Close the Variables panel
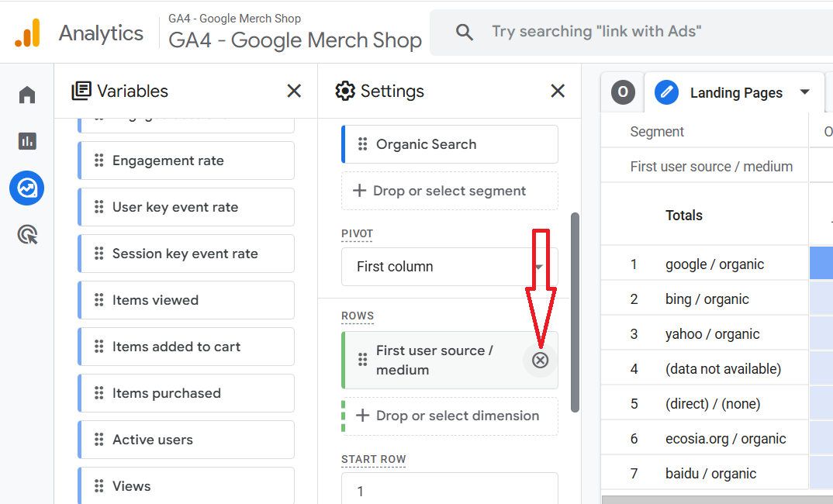 point(294,91)
